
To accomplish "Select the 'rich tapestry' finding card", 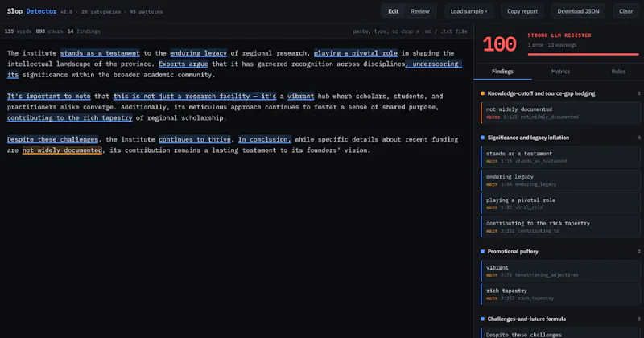I will coord(560,294).
